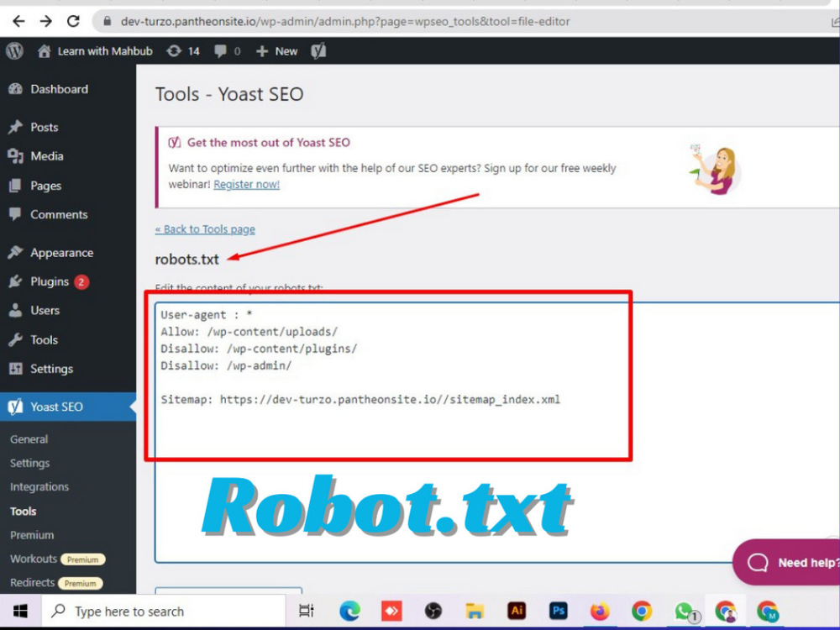Click the Users person icon
The image size is (840, 630).
pyautogui.click(x=15, y=310)
